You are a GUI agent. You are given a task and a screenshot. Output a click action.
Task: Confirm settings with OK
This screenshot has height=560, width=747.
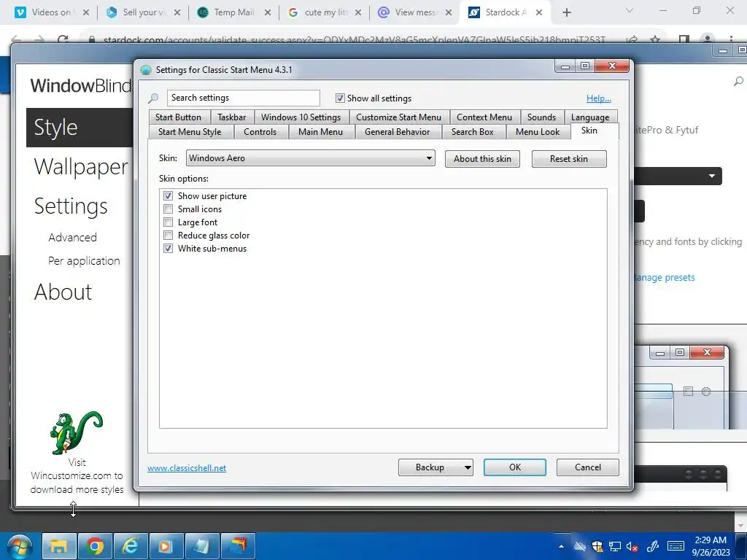[x=515, y=467]
